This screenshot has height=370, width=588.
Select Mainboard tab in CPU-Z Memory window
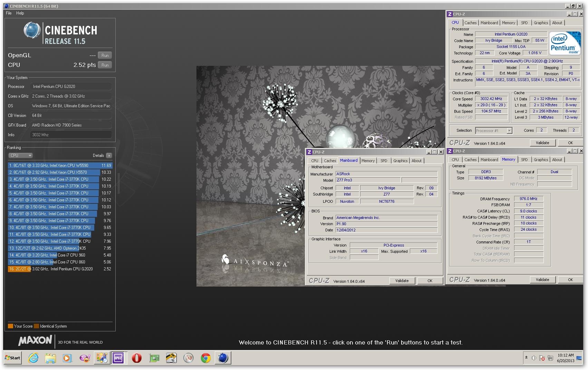(x=489, y=160)
